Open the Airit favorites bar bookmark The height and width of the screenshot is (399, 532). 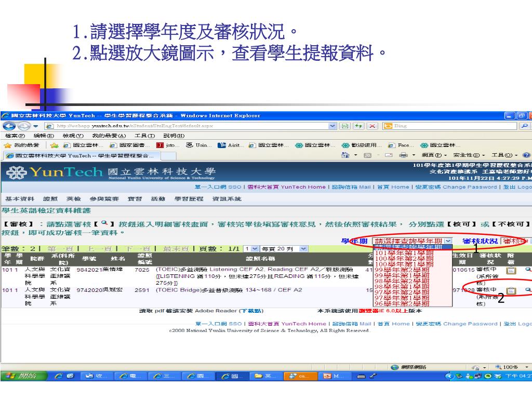click(x=230, y=145)
